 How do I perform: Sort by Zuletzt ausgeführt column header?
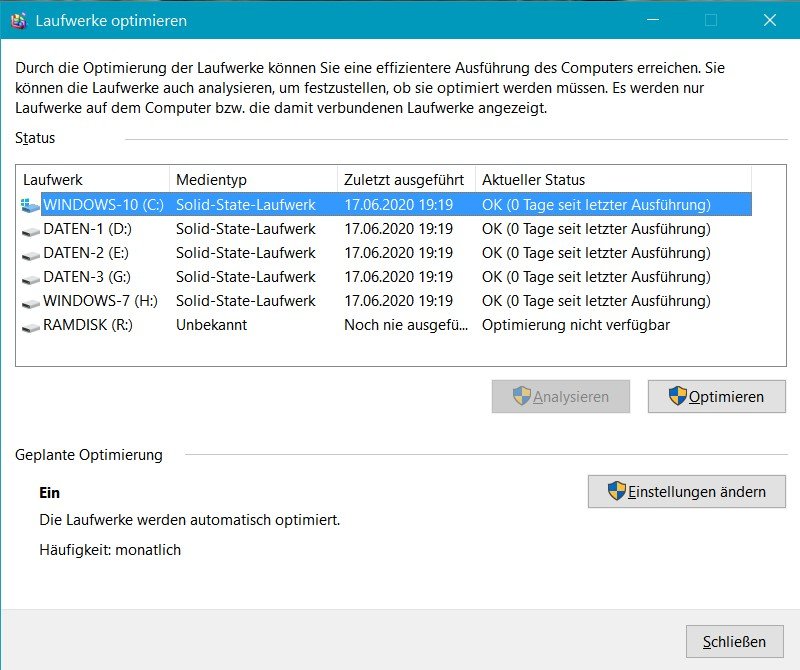pos(407,180)
